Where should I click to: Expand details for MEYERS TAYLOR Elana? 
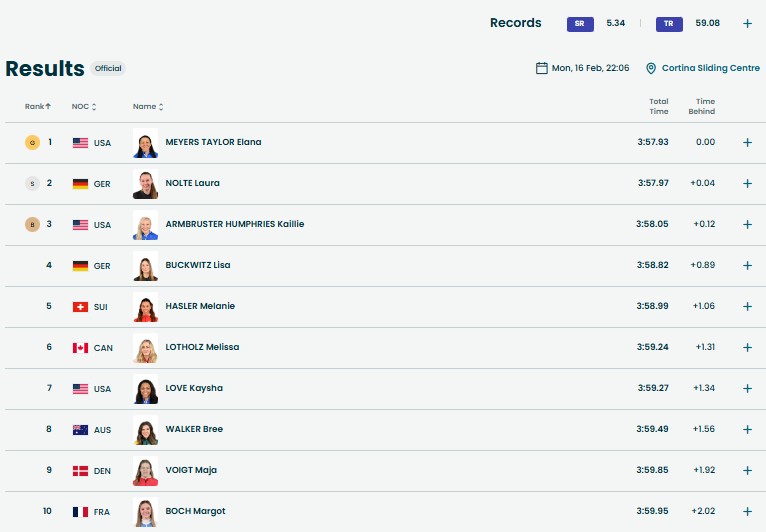coord(747,142)
